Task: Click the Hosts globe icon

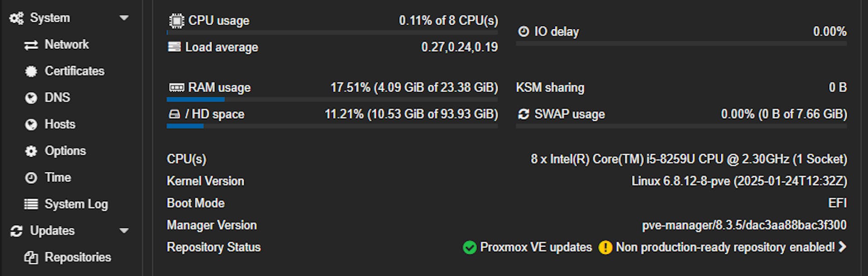Action: 31,124
